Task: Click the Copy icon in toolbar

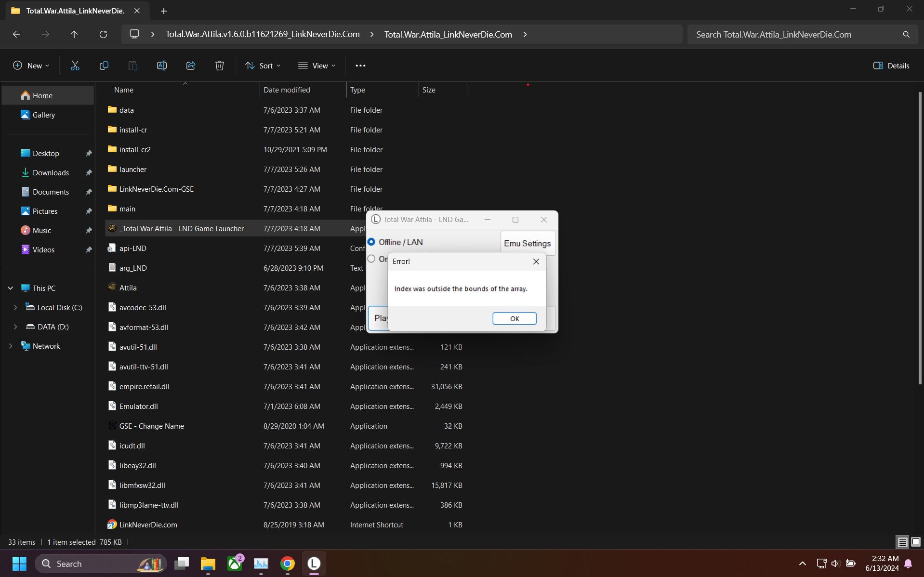Action: click(x=104, y=66)
